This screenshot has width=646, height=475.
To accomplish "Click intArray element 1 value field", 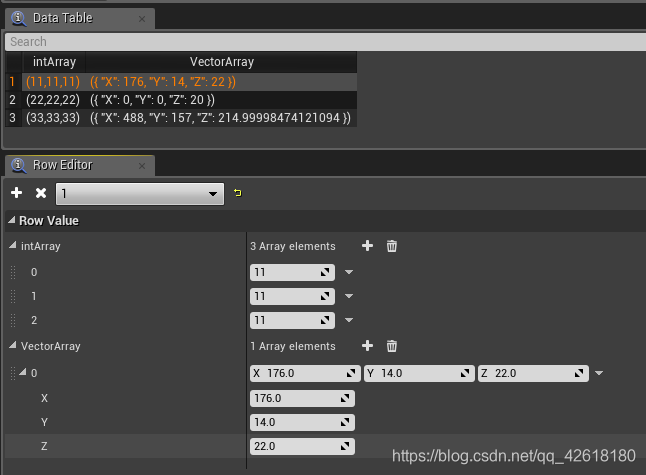I will click(292, 296).
